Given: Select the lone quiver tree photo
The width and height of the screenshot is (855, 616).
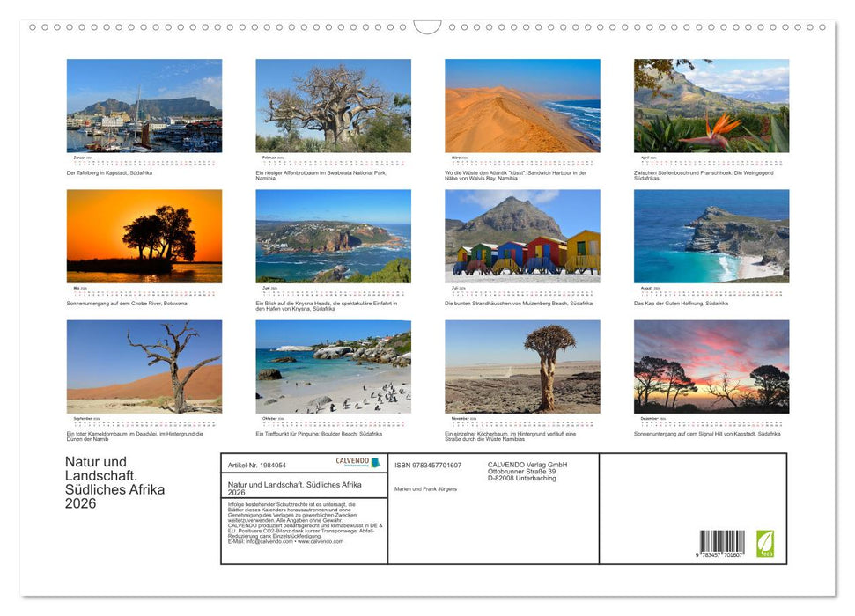Looking at the screenshot, I should [522, 366].
